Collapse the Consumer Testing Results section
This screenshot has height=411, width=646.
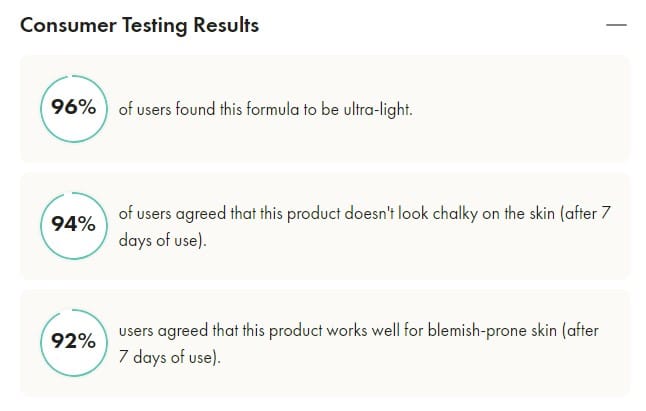coord(616,26)
